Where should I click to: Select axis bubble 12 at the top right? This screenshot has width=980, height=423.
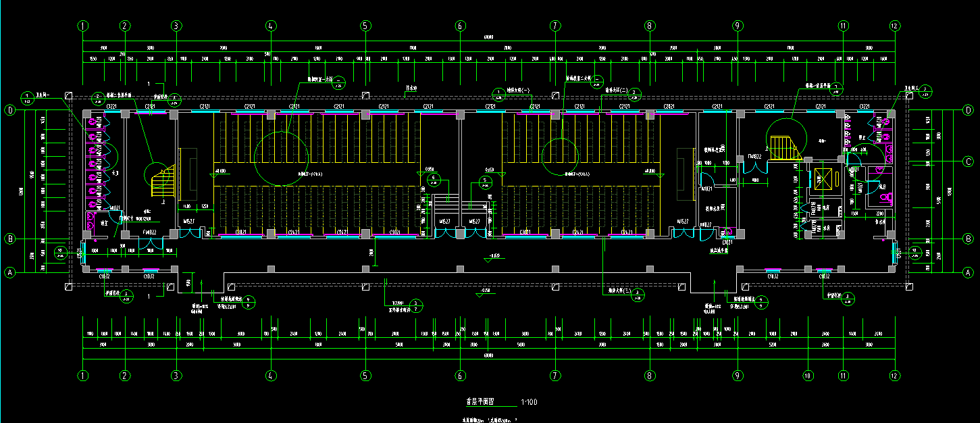895,26
